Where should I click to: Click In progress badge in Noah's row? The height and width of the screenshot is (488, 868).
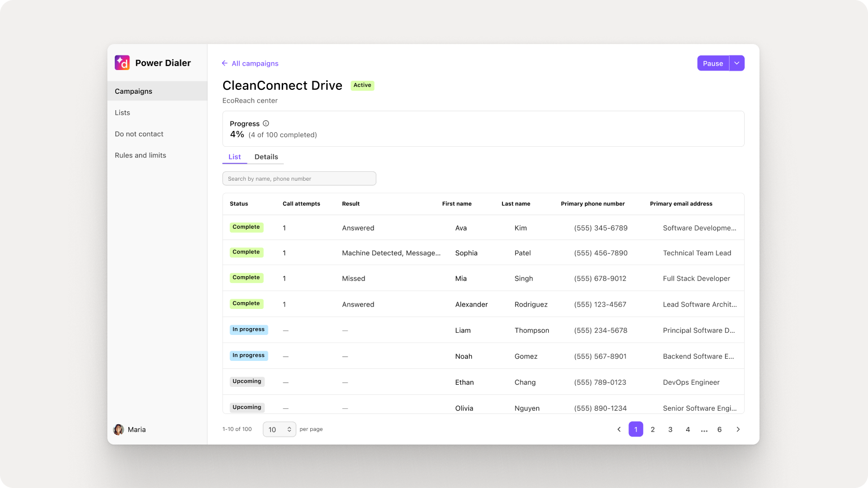click(x=249, y=355)
